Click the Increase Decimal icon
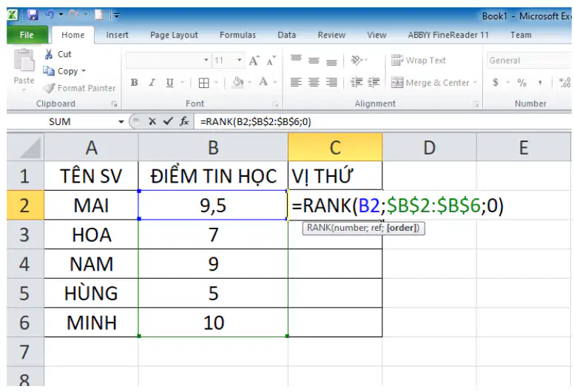 point(565,83)
